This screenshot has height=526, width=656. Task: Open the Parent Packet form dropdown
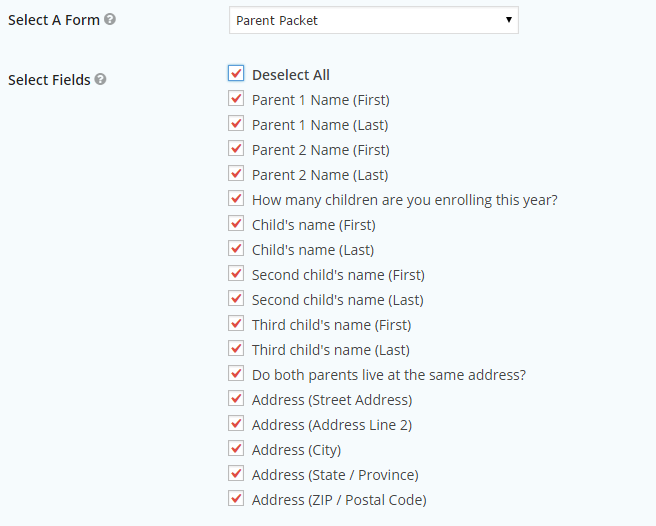(x=374, y=20)
